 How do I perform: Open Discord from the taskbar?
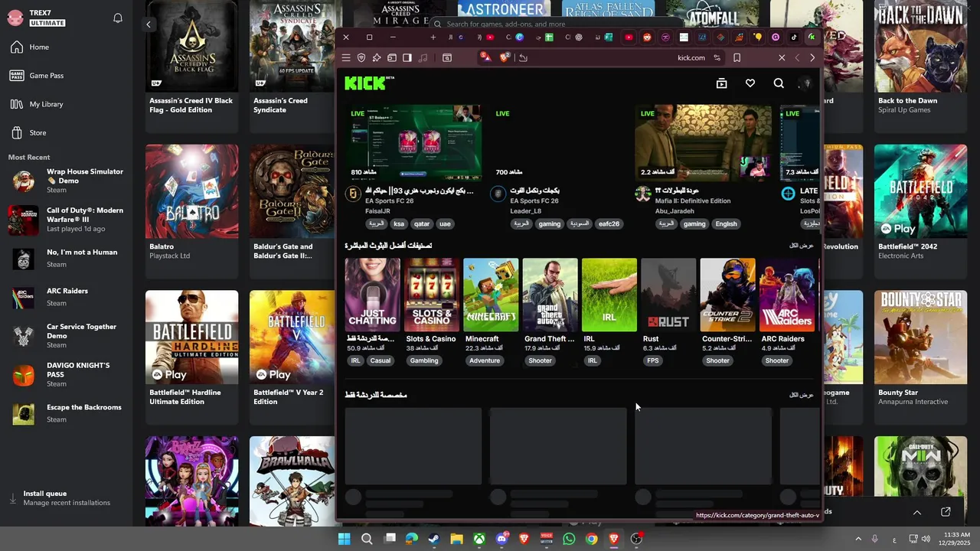tap(501, 539)
